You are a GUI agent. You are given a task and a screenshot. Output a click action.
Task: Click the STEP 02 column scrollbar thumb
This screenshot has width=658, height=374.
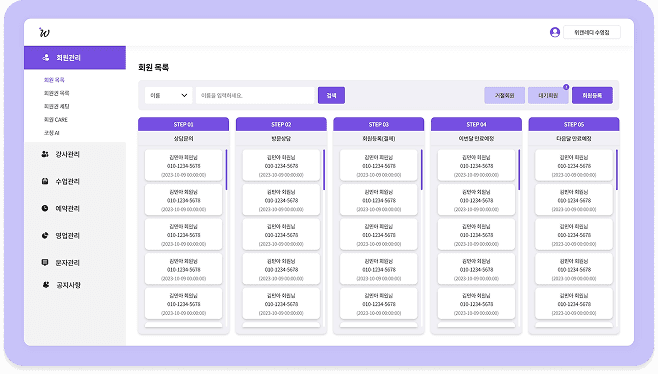(x=324, y=170)
